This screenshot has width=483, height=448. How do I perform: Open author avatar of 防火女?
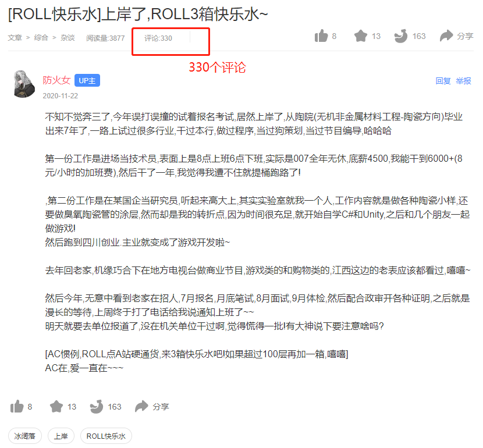coord(24,84)
